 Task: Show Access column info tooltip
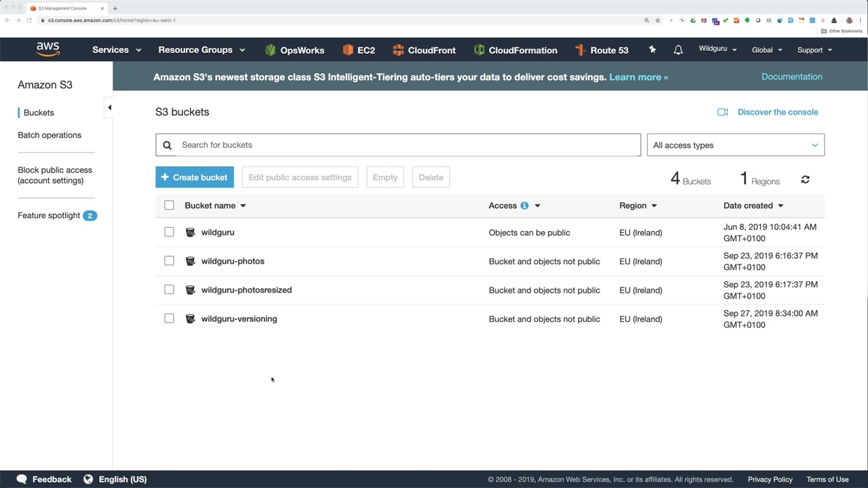tap(524, 205)
